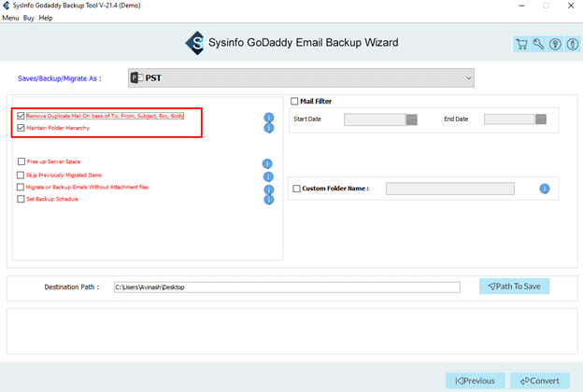Uncheck Maintain Folder Hierarchy checkbox

click(21, 128)
